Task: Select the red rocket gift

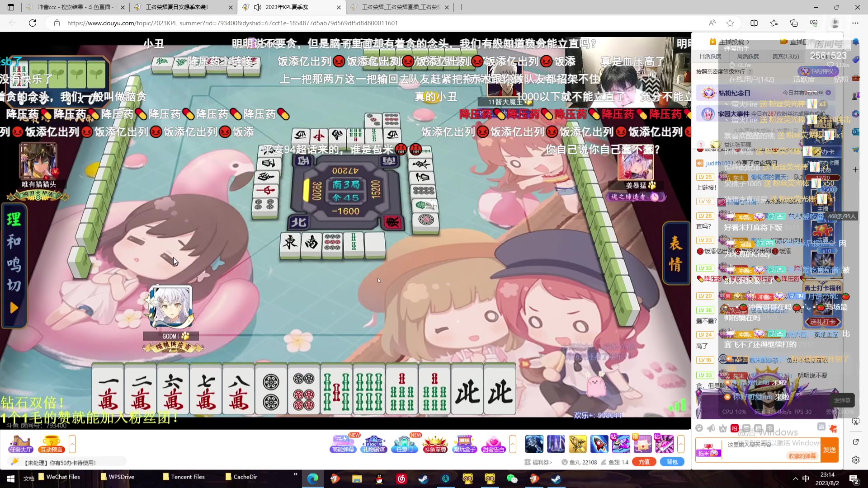Action: [x=599, y=444]
